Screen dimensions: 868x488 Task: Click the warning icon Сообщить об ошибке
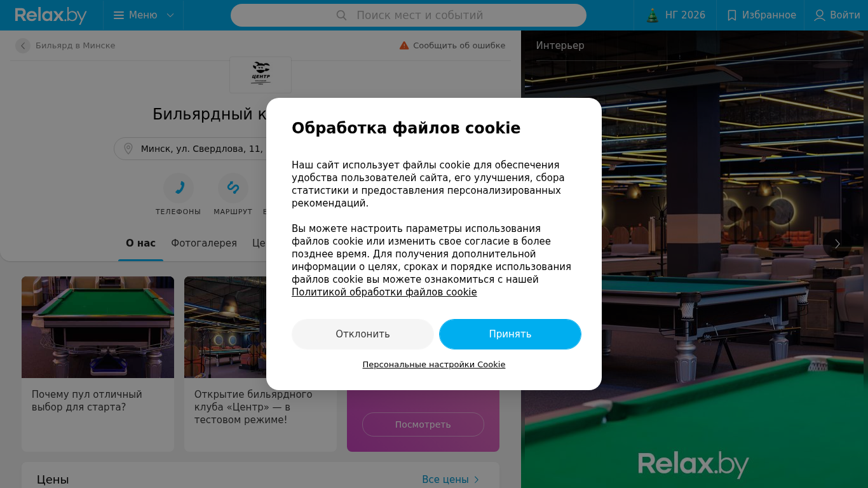coord(404,46)
